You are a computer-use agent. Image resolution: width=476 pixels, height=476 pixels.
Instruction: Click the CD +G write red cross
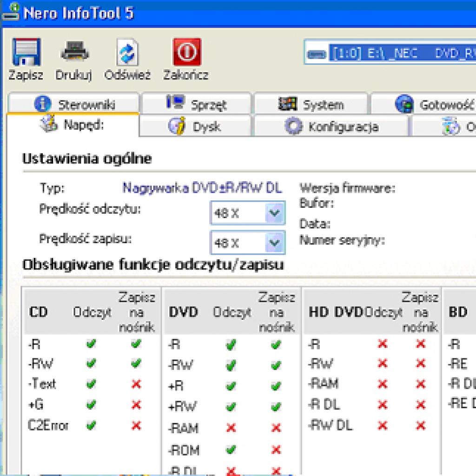tap(136, 405)
